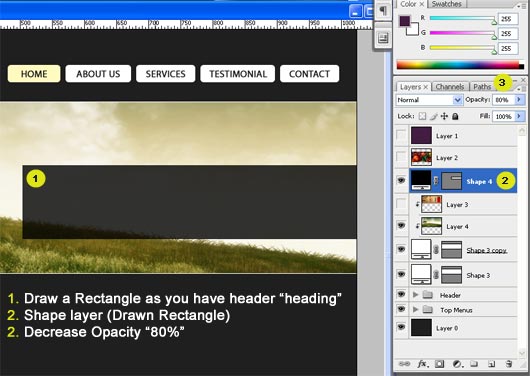Open the Opacity slider arrow

[x=519, y=100]
